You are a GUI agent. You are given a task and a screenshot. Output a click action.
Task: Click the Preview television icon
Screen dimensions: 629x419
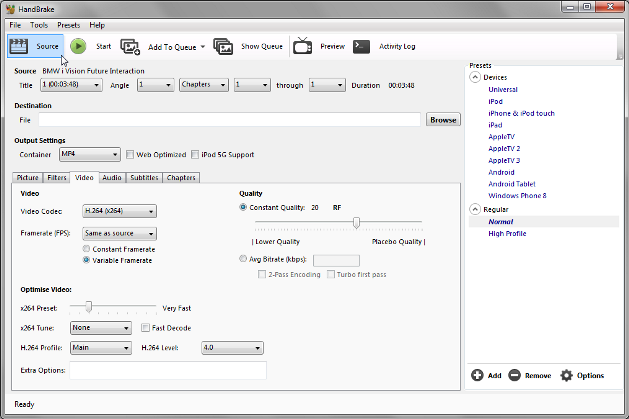[x=302, y=46]
